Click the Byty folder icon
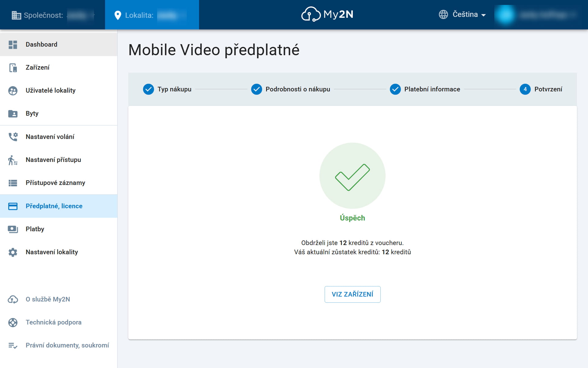588x368 pixels. [x=13, y=113]
